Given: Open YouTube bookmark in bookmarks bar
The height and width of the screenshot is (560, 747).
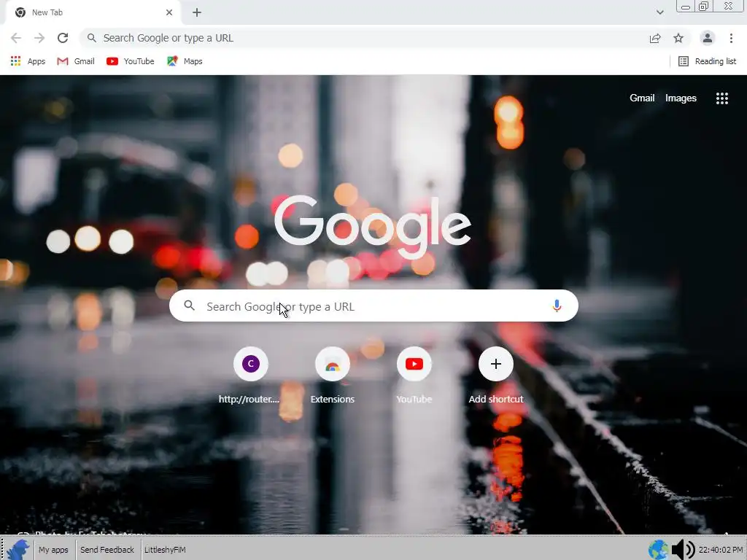Looking at the screenshot, I should pyautogui.click(x=130, y=61).
